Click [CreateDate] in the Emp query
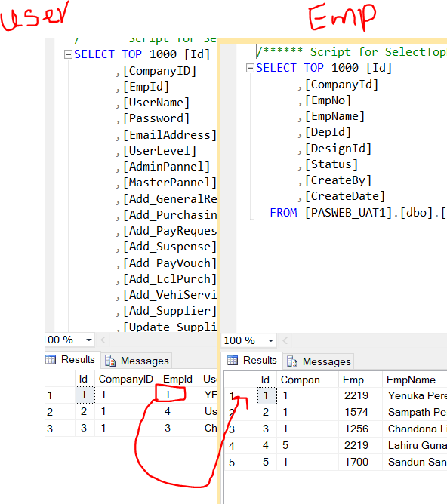The width and height of the screenshot is (447, 504). click(x=345, y=196)
